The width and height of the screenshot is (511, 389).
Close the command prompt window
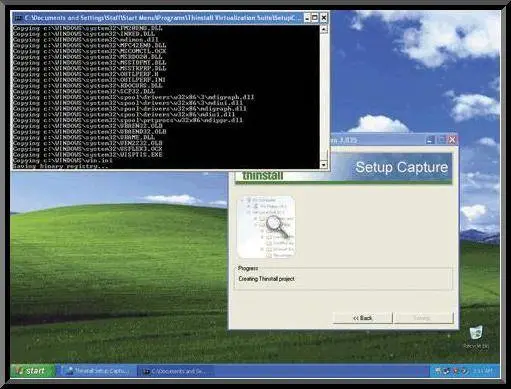point(323,18)
